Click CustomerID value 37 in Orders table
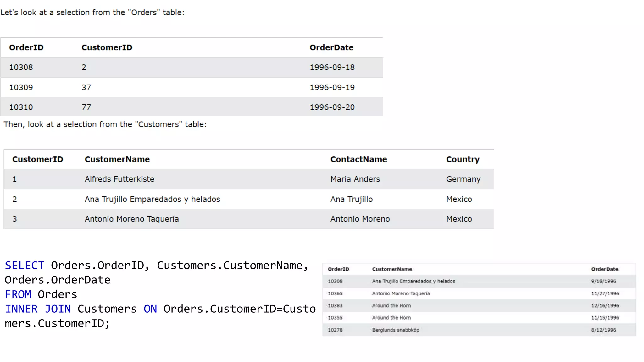 point(86,87)
